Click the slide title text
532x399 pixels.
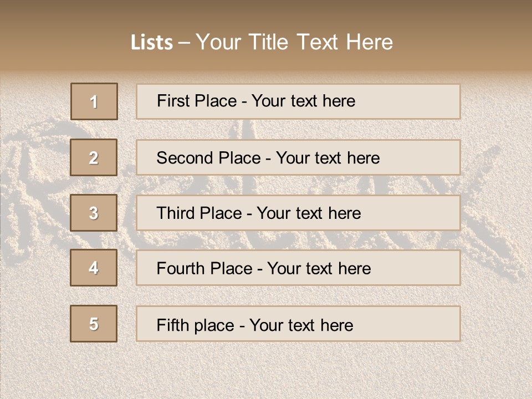[262, 42]
